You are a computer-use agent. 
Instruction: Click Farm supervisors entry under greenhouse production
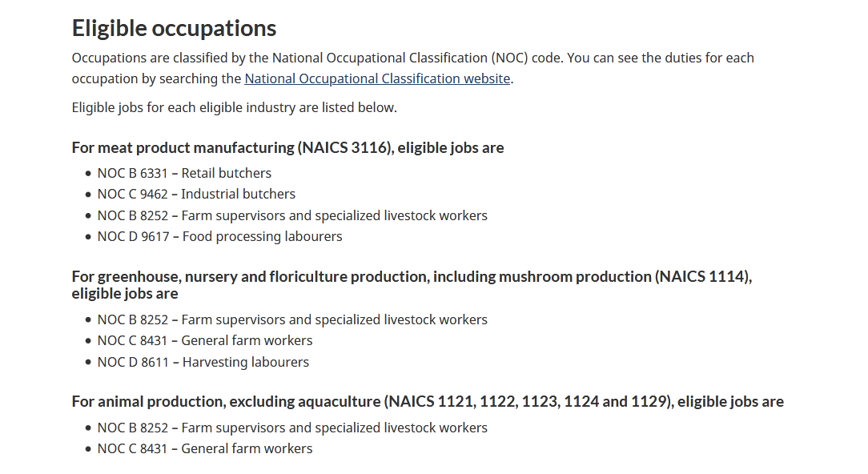(292, 319)
